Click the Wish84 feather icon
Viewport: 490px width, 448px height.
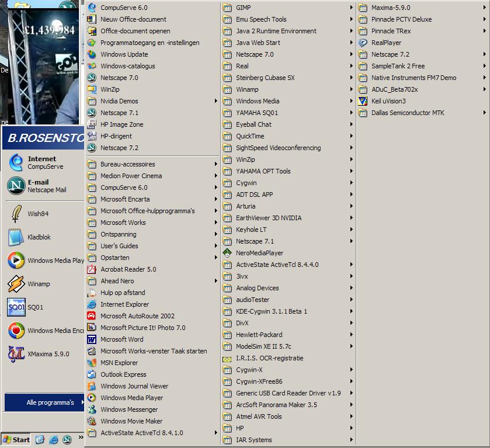coord(16,214)
